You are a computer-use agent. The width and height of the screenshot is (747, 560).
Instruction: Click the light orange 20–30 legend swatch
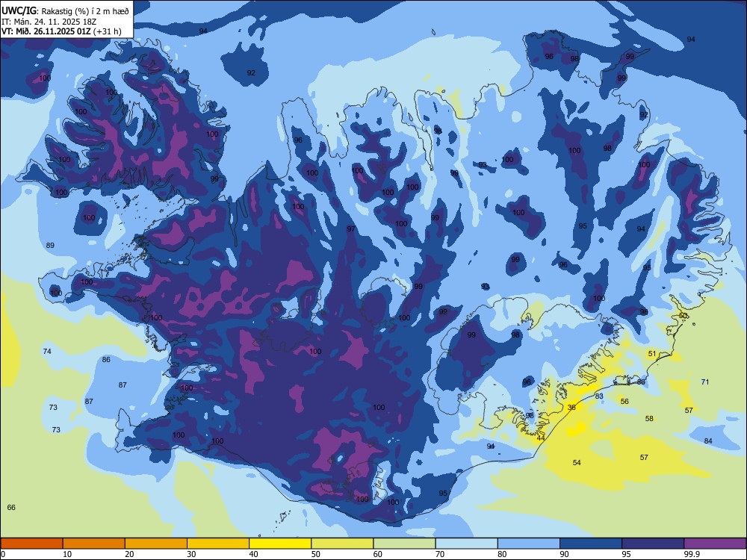coord(156,544)
